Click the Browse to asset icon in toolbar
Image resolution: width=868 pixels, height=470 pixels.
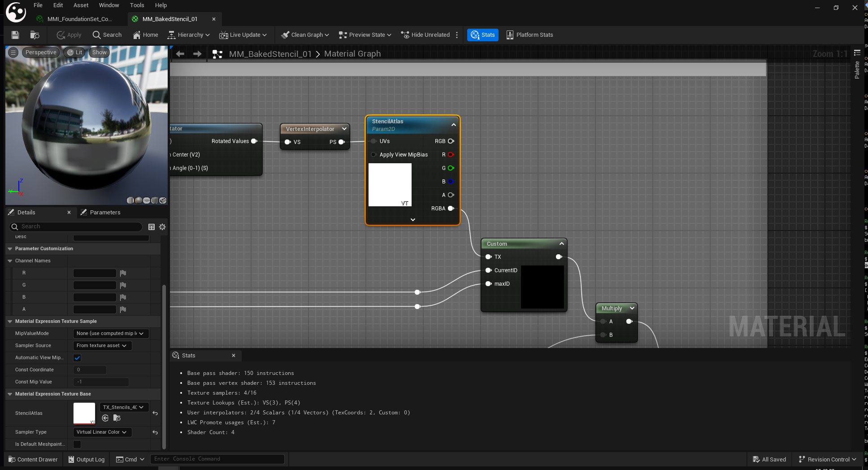tap(35, 35)
